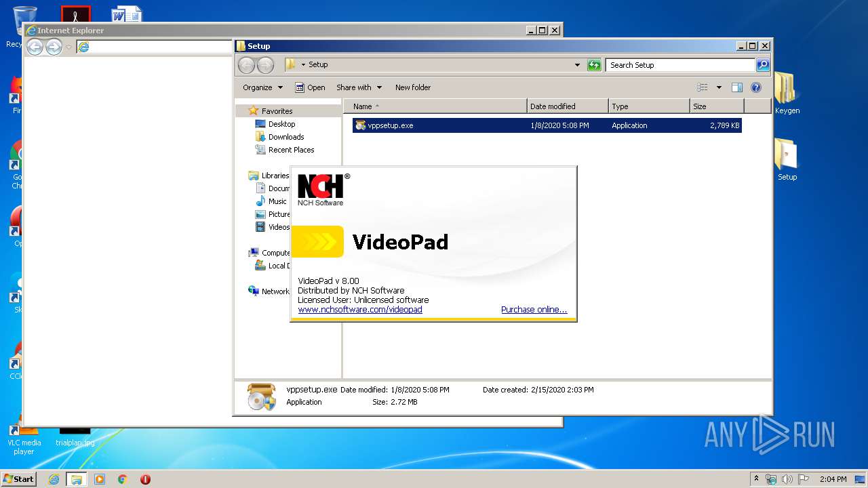Click the Internet Explorer back button
Screen dimensions: 868x488
pyautogui.click(x=35, y=47)
